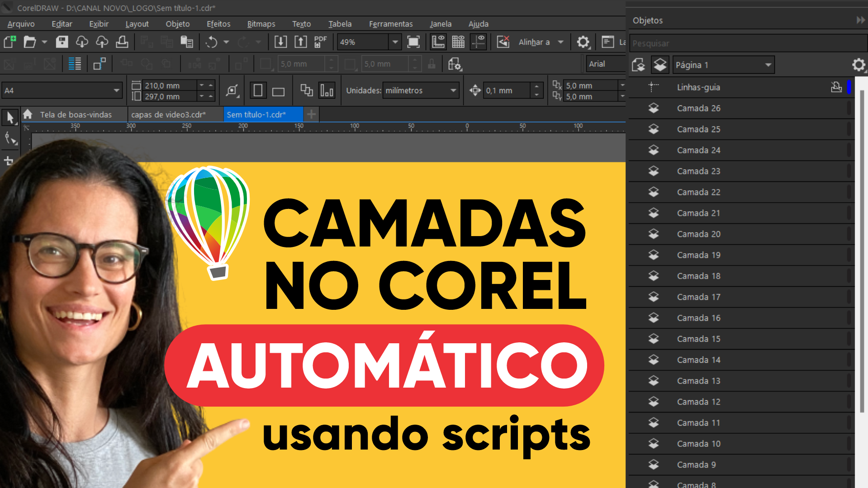
Task: Click the page width 210,0 mm field
Action: tap(170, 85)
